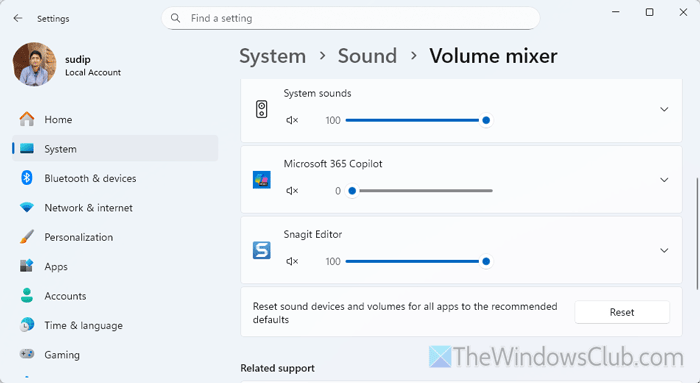Click the System sounds speaker device icon

click(x=262, y=109)
